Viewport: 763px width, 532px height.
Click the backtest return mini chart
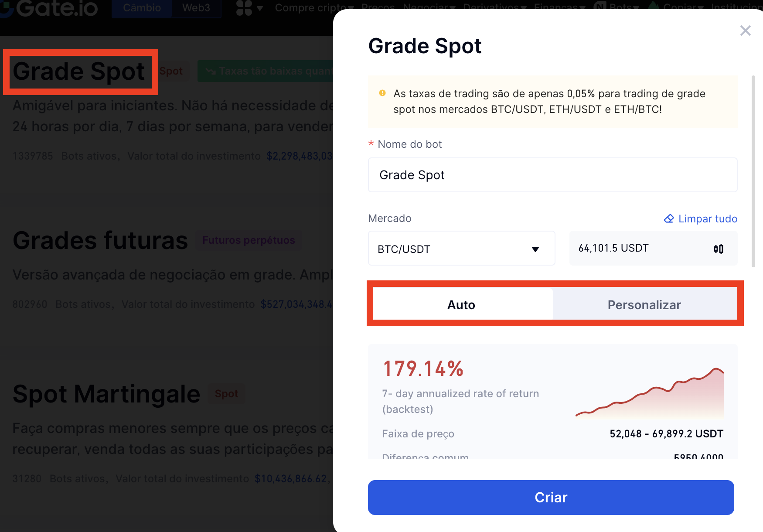(649, 392)
